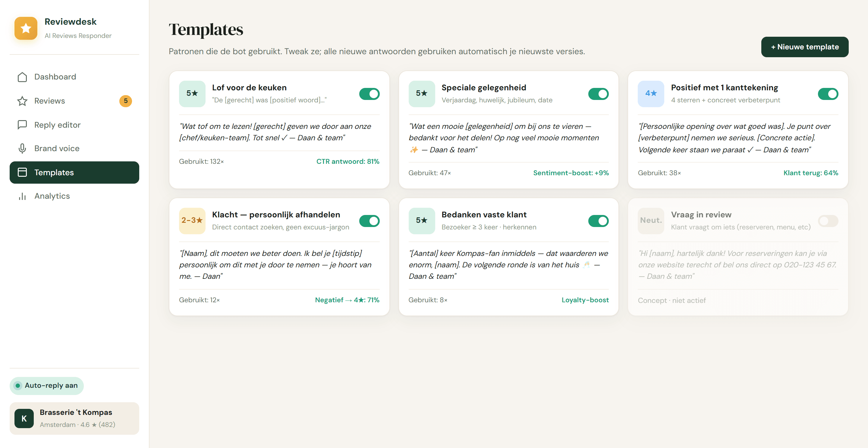
Task: Click the Templates layout icon in sidebar
Action: click(22, 172)
